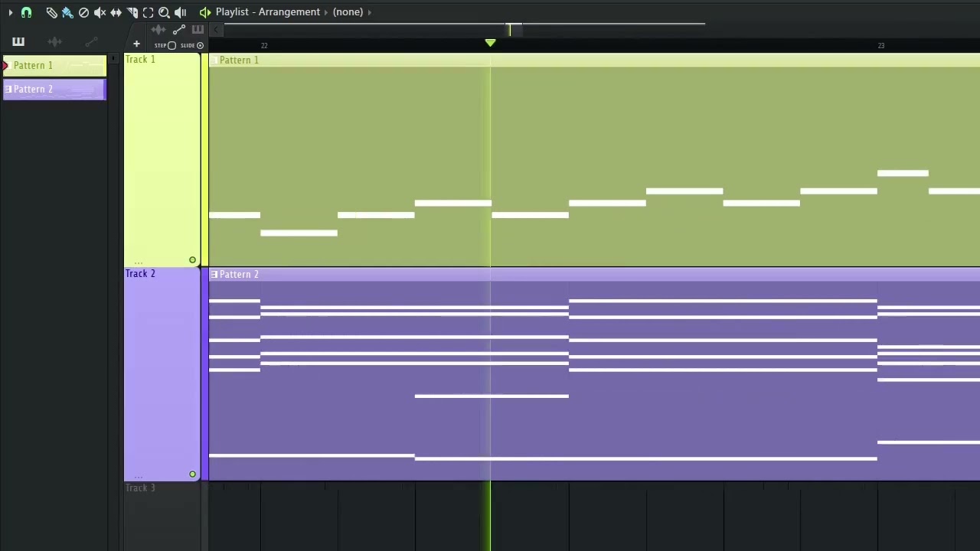Show patterns in the clip-type switcher

coord(198,30)
